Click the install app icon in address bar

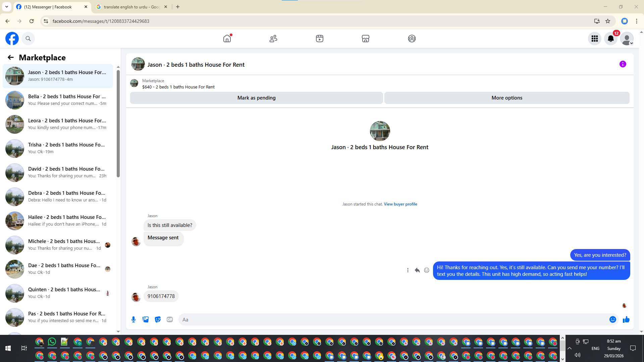[x=597, y=21]
